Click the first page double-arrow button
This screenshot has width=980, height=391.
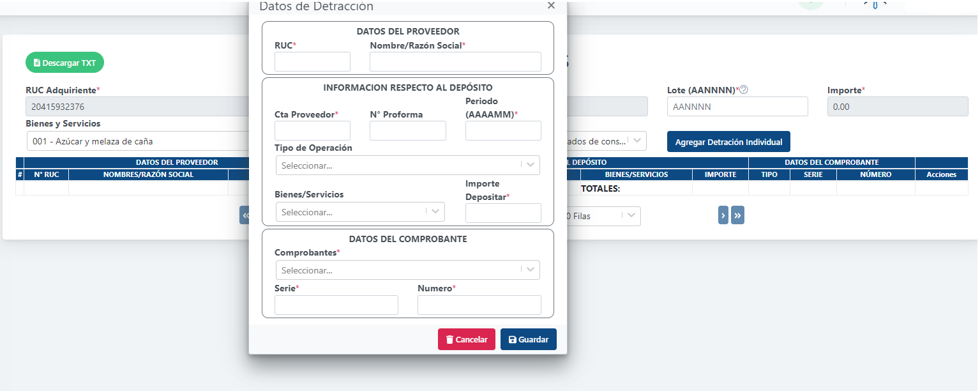(245, 216)
